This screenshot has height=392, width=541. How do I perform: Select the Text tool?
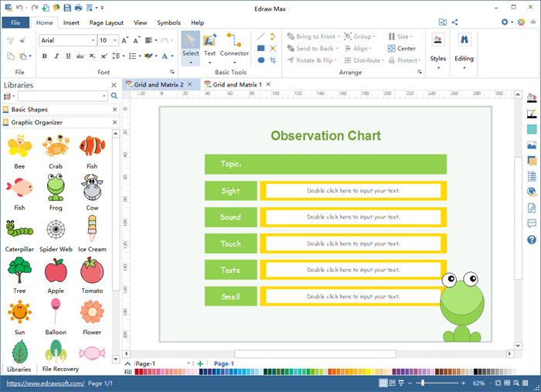pyautogui.click(x=209, y=45)
